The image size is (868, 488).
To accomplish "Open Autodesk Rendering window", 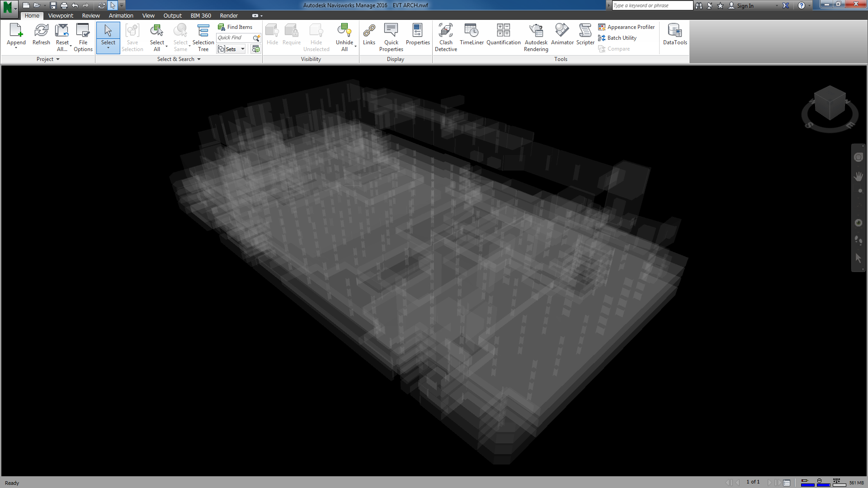I will click(x=536, y=37).
